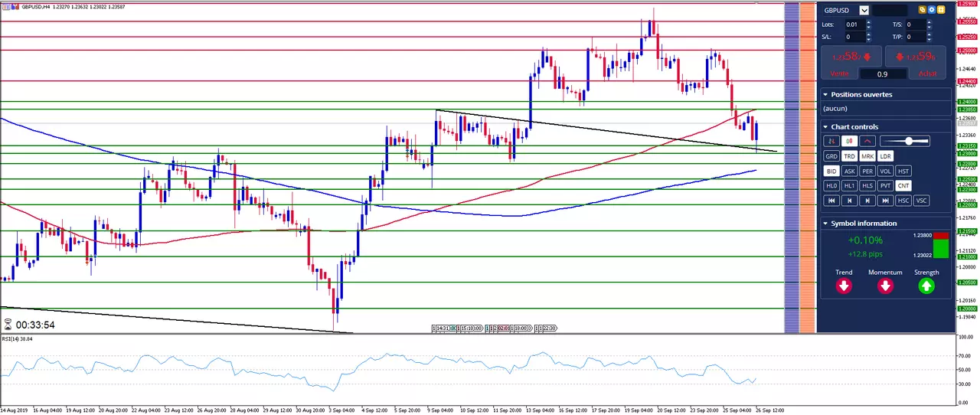Screen dimensions: 980x415
Task: Click the yellow expand panel icon
Action: click(941, 10)
